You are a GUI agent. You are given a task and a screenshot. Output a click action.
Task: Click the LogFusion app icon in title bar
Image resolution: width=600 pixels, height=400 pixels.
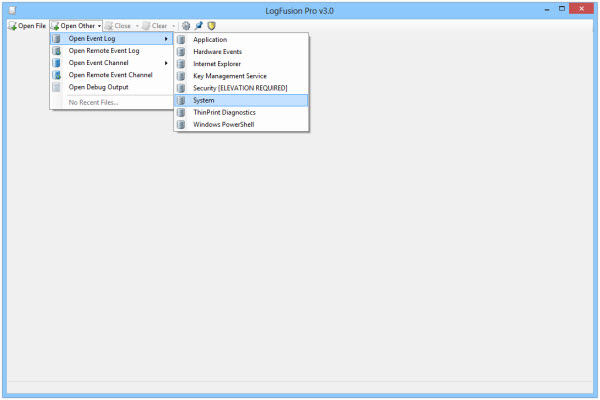point(12,10)
